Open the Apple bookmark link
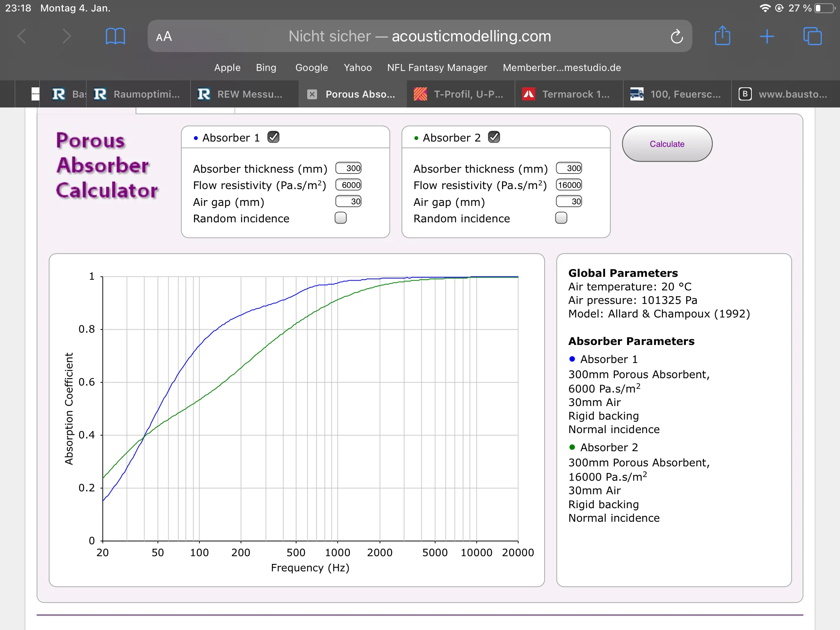The image size is (840, 630). tap(227, 68)
